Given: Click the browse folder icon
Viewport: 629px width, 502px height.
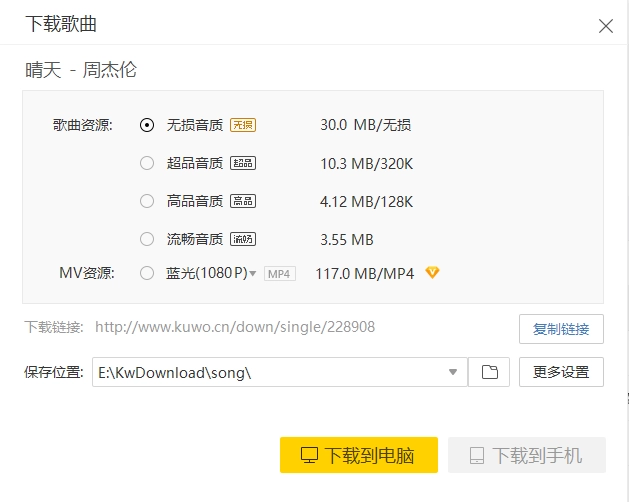Looking at the screenshot, I should coord(489,372).
